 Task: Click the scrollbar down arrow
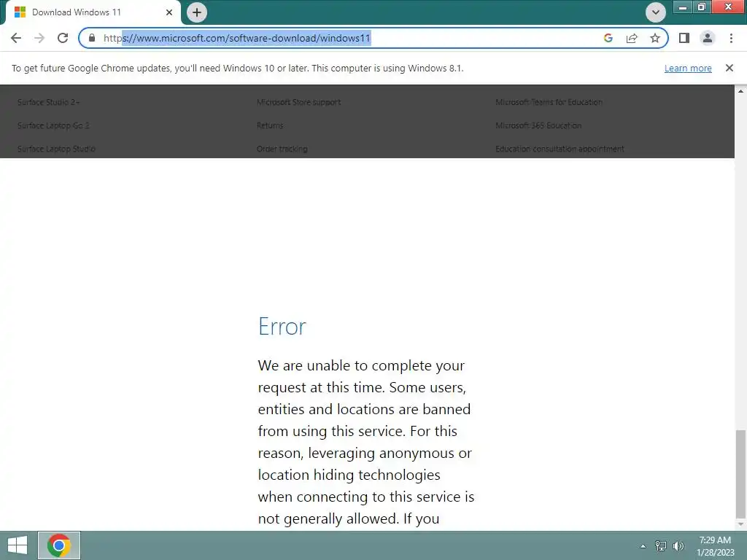coord(740,524)
